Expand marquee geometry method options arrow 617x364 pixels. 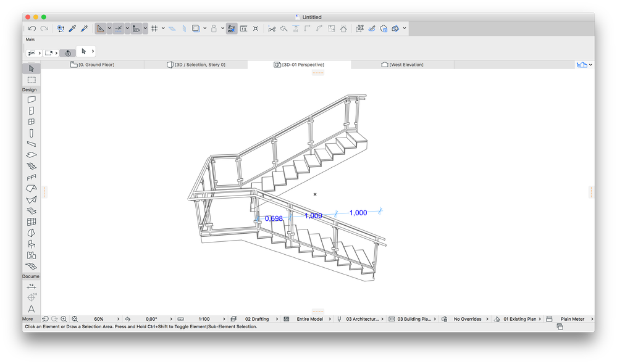(57, 52)
